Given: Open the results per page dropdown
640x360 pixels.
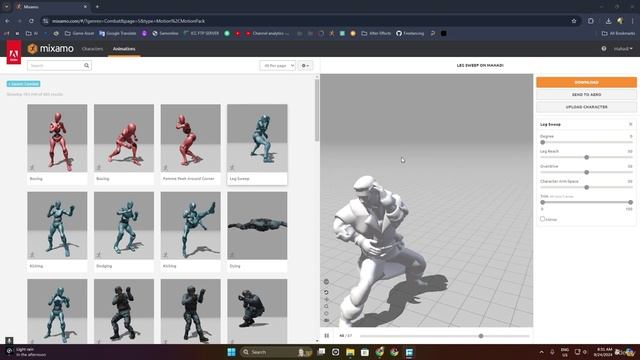Looking at the screenshot, I should click(x=278, y=65).
